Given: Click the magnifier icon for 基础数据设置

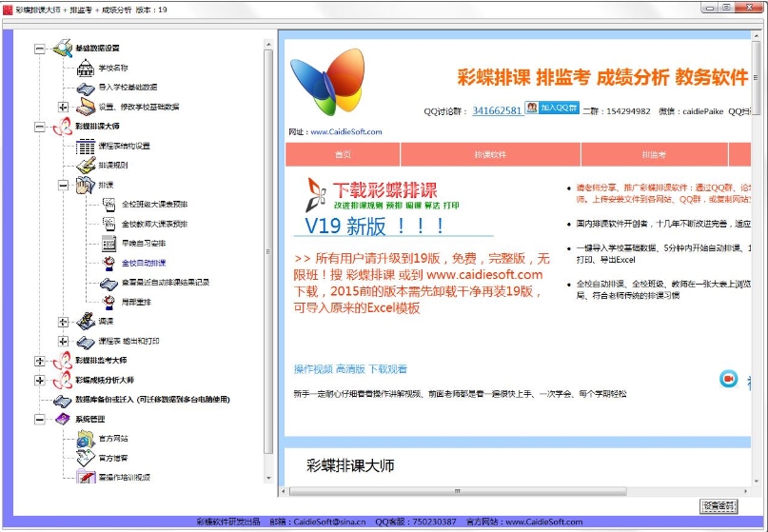Looking at the screenshot, I should coord(62,48).
